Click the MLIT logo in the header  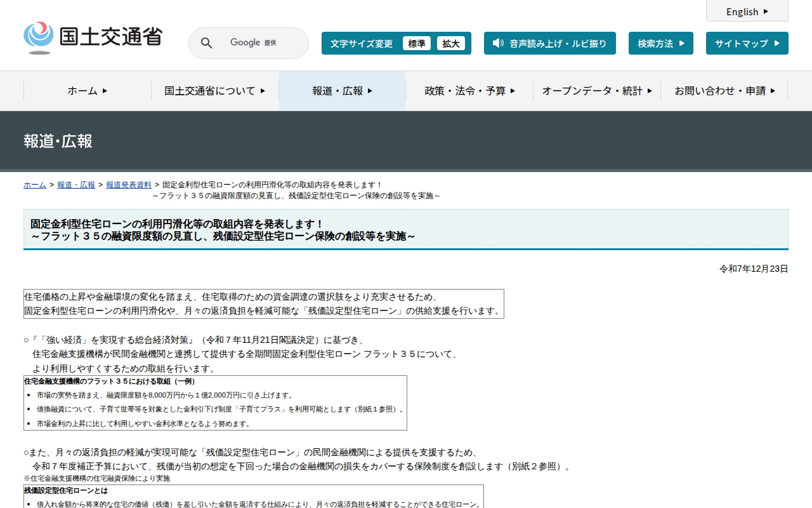93,38
